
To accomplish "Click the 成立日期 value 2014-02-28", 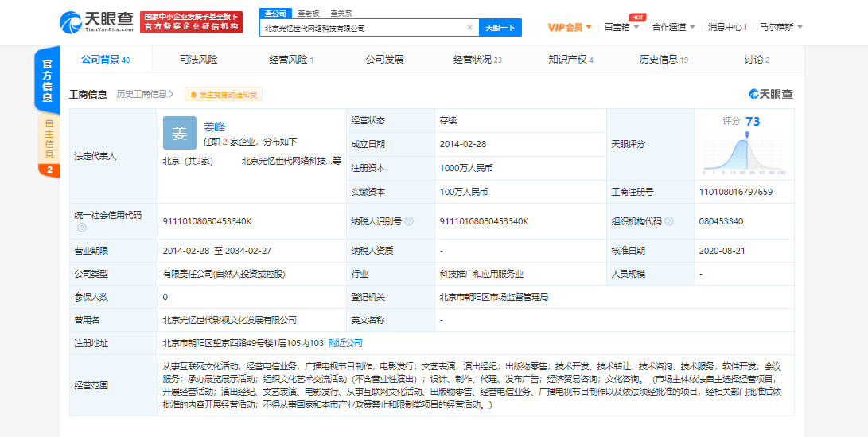I will [463, 144].
